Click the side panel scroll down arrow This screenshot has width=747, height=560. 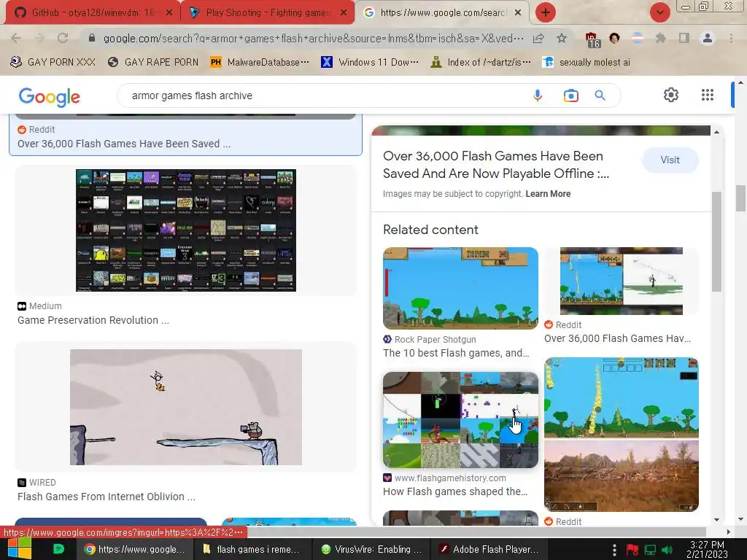(716, 520)
